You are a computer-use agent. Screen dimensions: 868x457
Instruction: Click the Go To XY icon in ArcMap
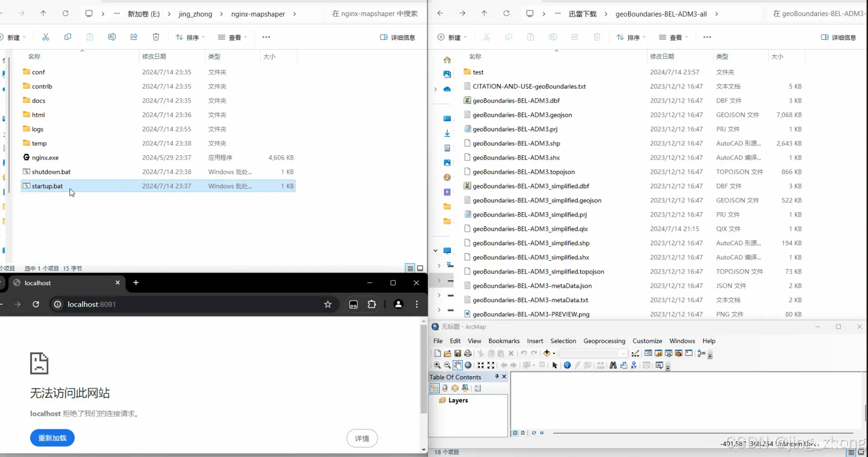tap(633, 365)
